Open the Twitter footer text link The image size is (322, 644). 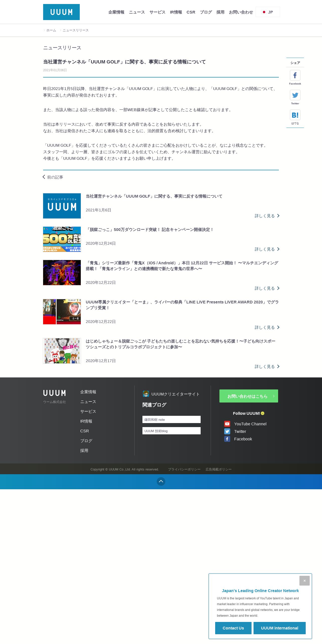(240, 431)
